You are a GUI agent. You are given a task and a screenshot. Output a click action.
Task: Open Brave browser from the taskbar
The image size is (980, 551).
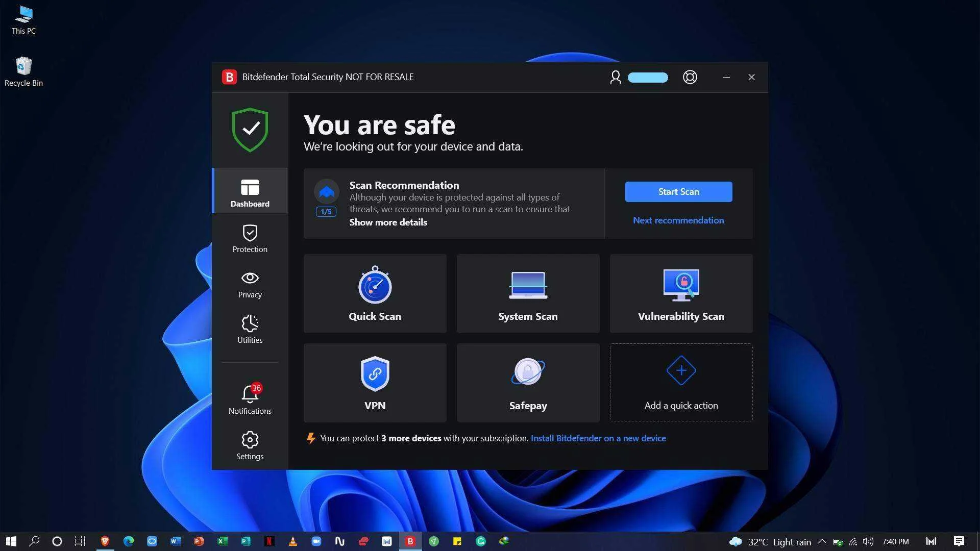coord(105,541)
